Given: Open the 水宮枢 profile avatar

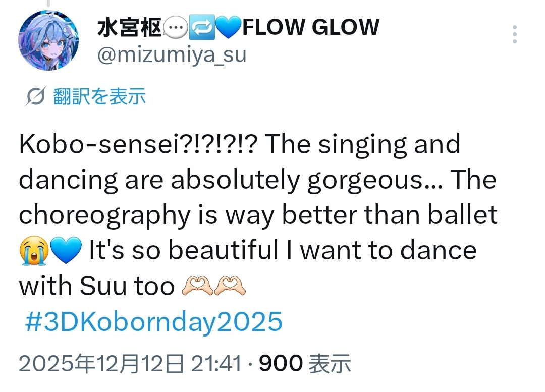Looking at the screenshot, I should pos(48,40).
